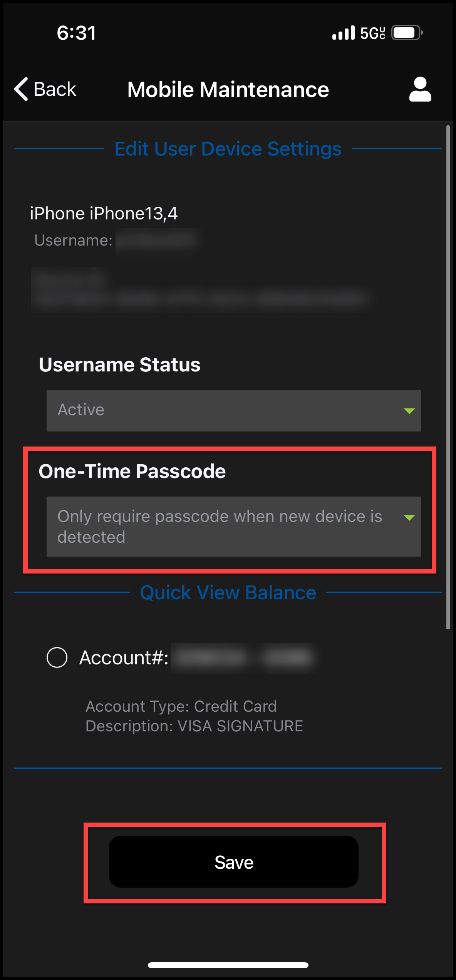Go back using the Back label

pos(55,89)
